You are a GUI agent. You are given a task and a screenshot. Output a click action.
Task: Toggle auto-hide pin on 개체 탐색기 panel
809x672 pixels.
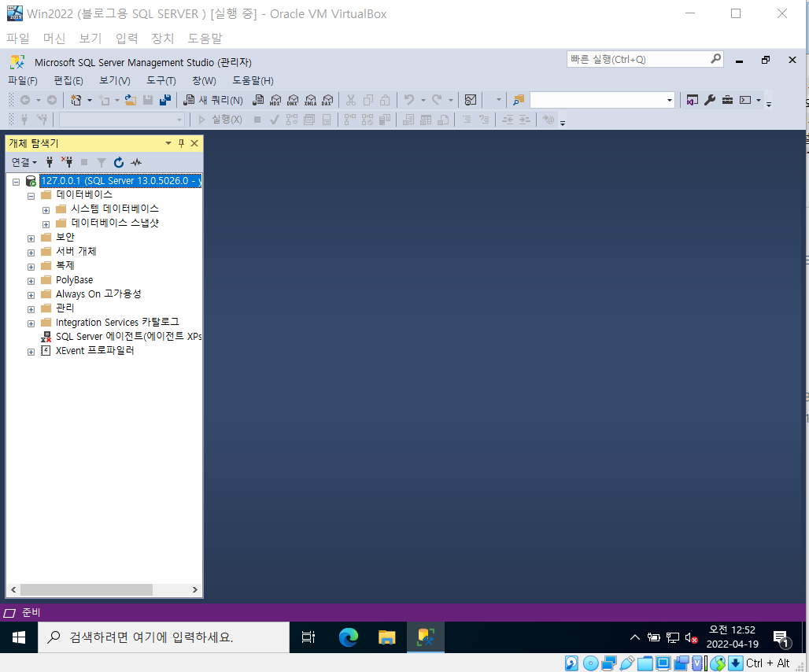181,143
